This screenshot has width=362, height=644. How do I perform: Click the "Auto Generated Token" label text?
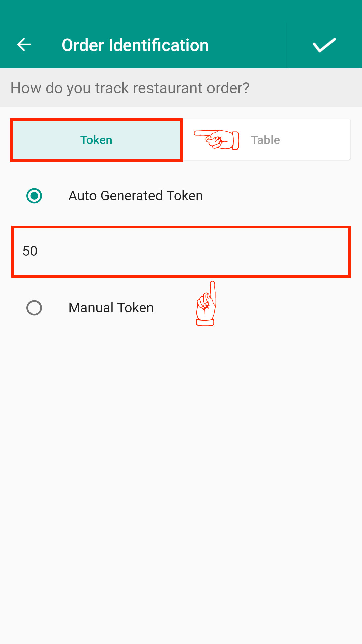pos(136,196)
